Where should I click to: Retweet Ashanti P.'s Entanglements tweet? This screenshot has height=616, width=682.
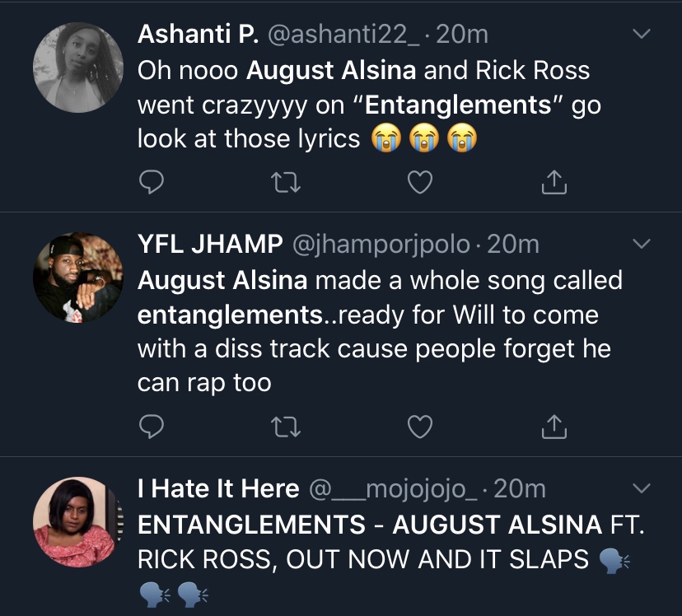285,183
